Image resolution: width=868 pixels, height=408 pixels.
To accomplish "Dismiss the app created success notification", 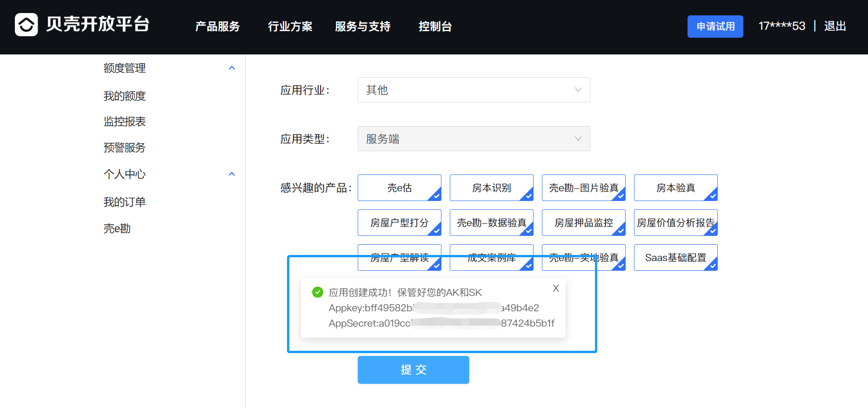I will click(x=556, y=288).
